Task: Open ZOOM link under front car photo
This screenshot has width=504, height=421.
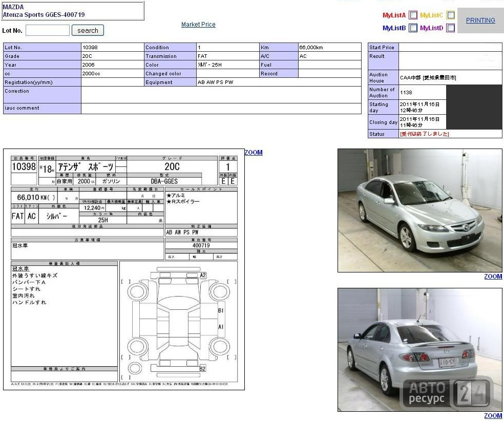Action: pyautogui.click(x=493, y=277)
